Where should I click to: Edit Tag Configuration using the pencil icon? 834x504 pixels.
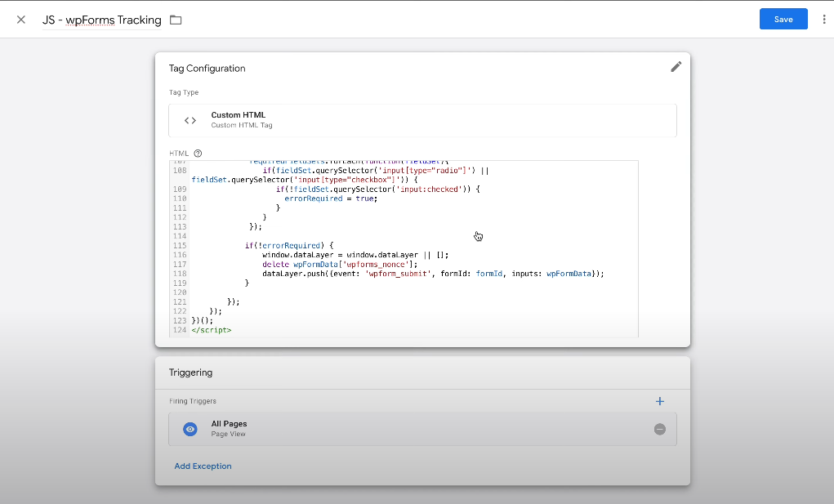pyautogui.click(x=676, y=67)
